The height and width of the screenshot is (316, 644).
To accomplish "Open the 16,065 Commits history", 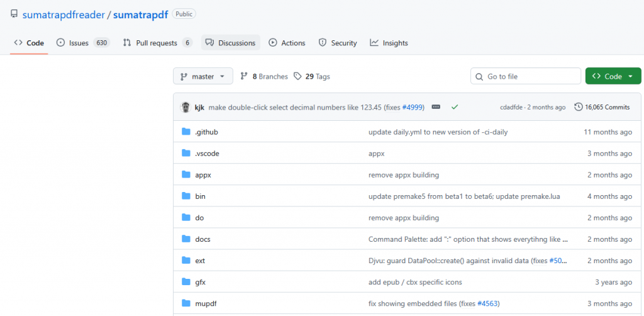I will click(x=602, y=107).
